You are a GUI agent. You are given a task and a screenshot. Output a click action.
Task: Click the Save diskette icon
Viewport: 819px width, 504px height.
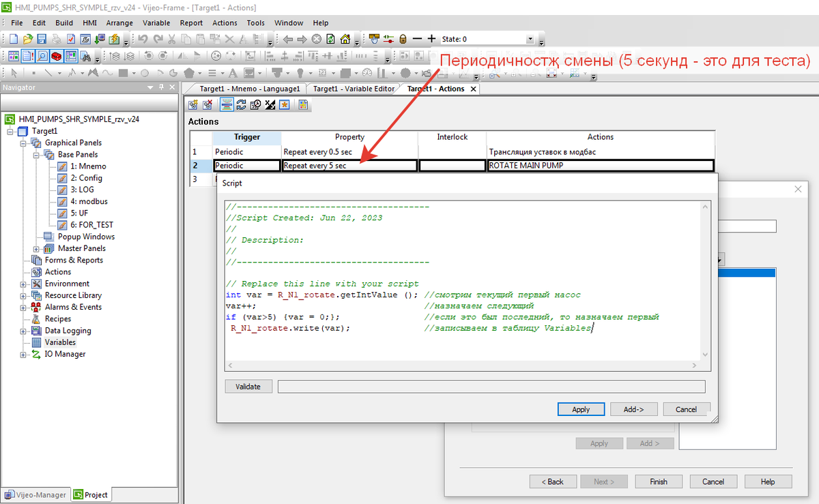(x=42, y=39)
